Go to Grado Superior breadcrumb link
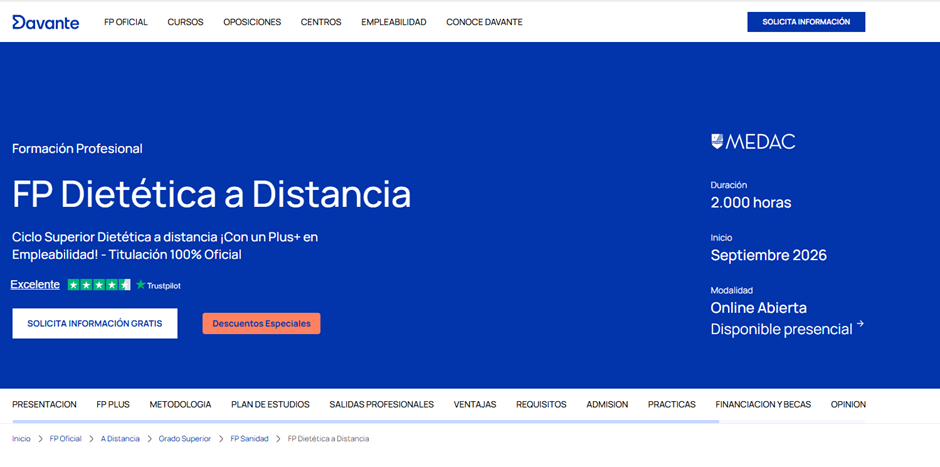This screenshot has height=467, width=940. pyautogui.click(x=185, y=439)
